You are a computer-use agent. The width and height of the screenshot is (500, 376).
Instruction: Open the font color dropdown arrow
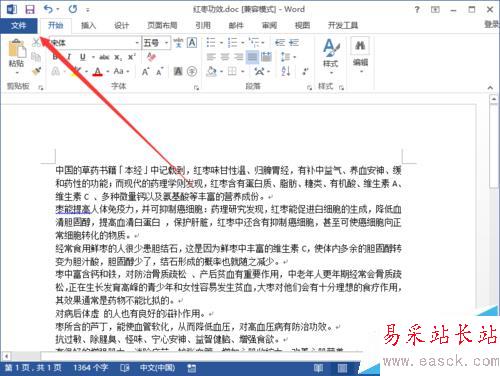(108, 71)
